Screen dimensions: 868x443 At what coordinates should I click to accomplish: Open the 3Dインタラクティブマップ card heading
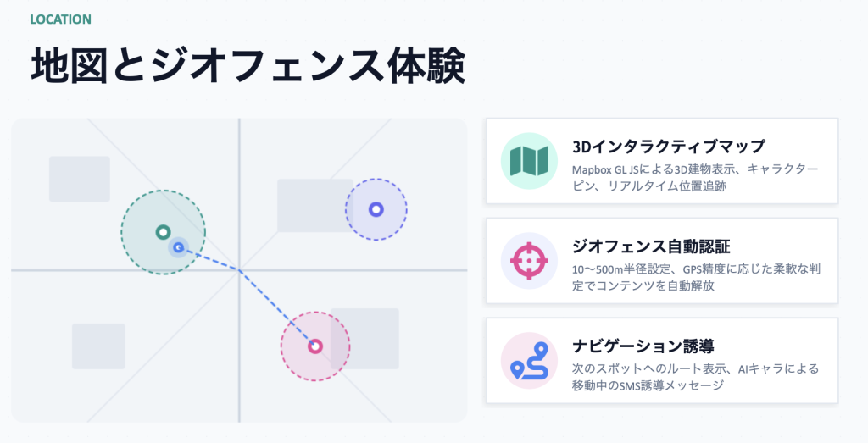(x=669, y=147)
